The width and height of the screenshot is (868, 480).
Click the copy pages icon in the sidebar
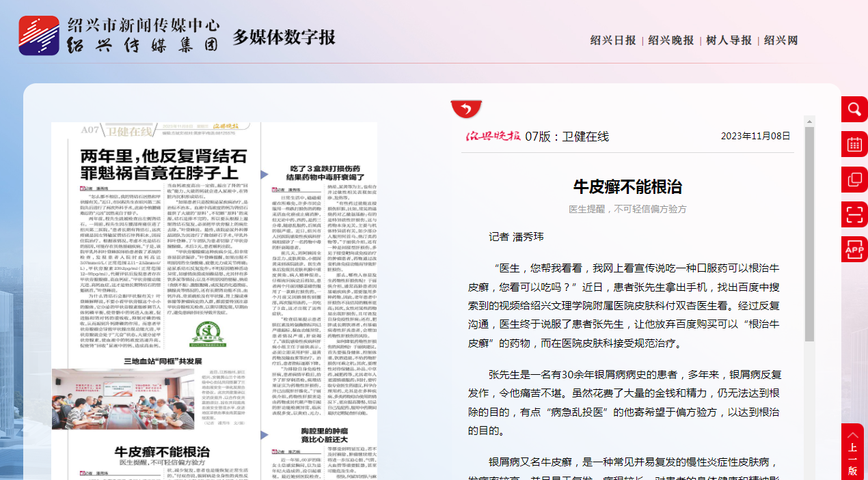[854, 180]
